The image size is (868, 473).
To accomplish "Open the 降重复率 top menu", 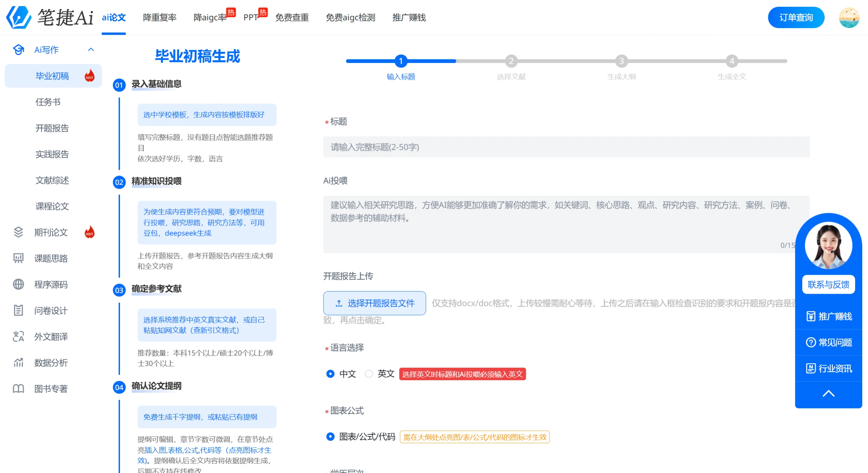I will coord(160,17).
